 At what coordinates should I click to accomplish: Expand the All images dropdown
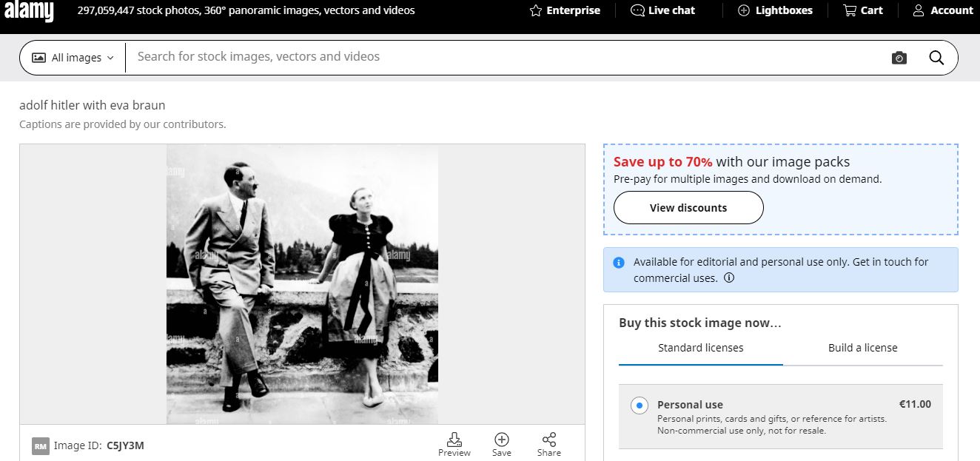pos(73,58)
